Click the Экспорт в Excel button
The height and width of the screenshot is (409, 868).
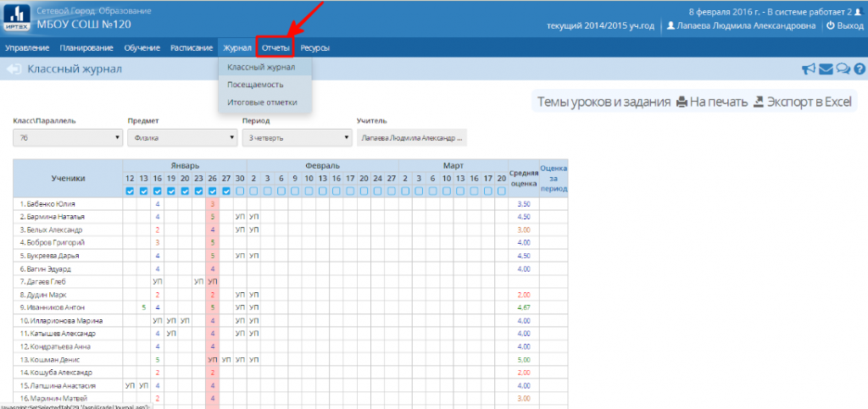(x=802, y=102)
